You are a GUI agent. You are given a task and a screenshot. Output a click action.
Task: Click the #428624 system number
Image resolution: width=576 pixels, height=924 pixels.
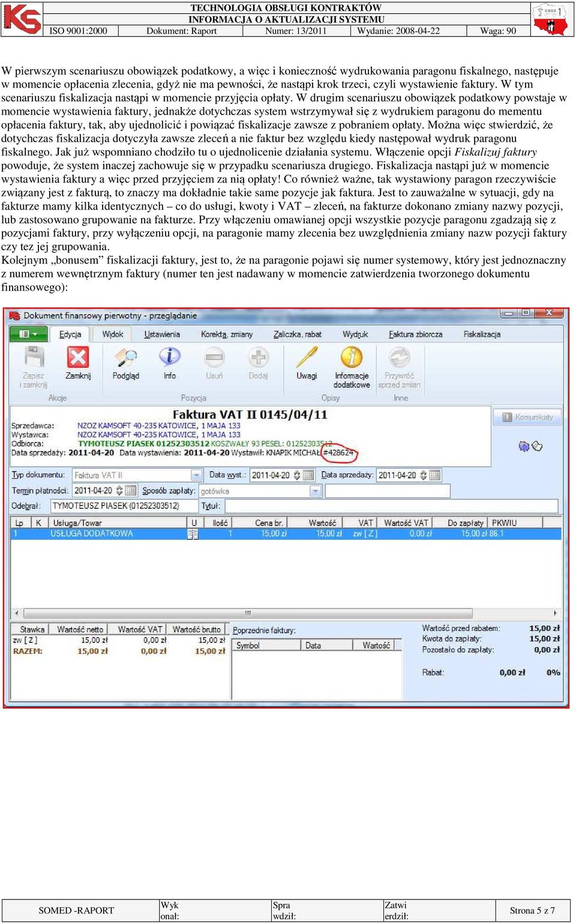pyautogui.click(x=338, y=453)
